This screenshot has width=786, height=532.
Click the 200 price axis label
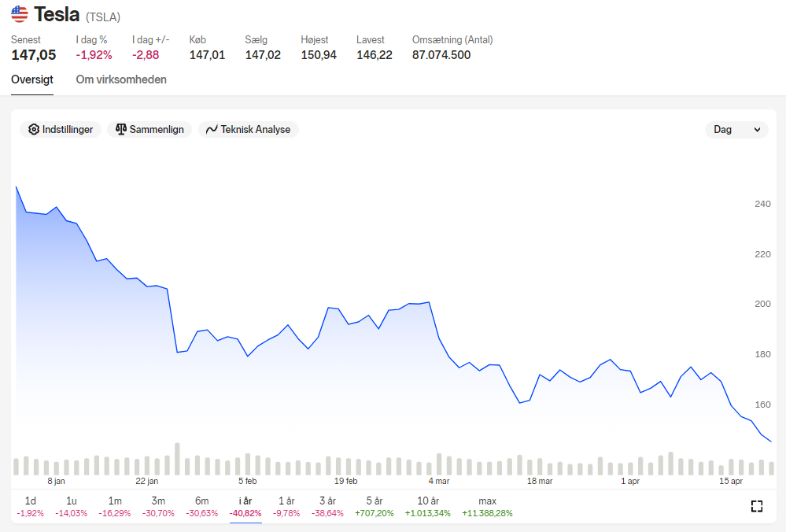762,304
